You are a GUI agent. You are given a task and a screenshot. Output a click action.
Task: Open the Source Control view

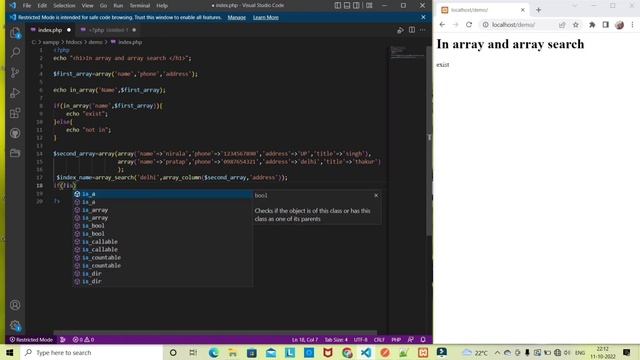15,73
